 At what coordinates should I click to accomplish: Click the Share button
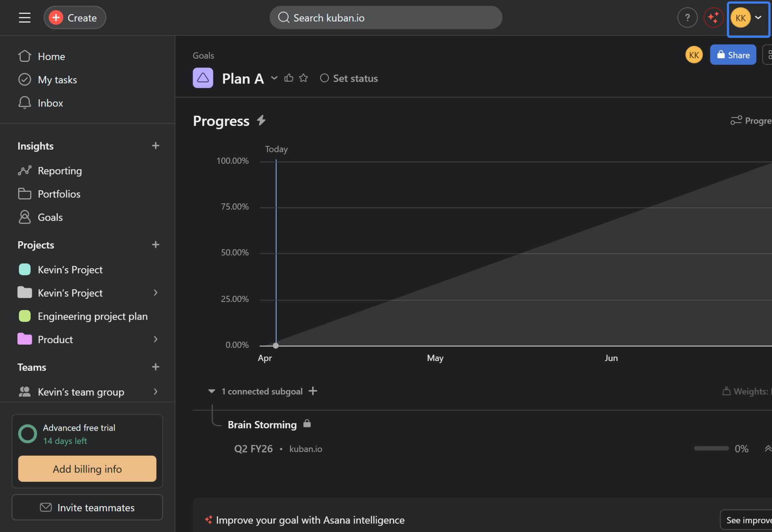pyautogui.click(x=733, y=55)
